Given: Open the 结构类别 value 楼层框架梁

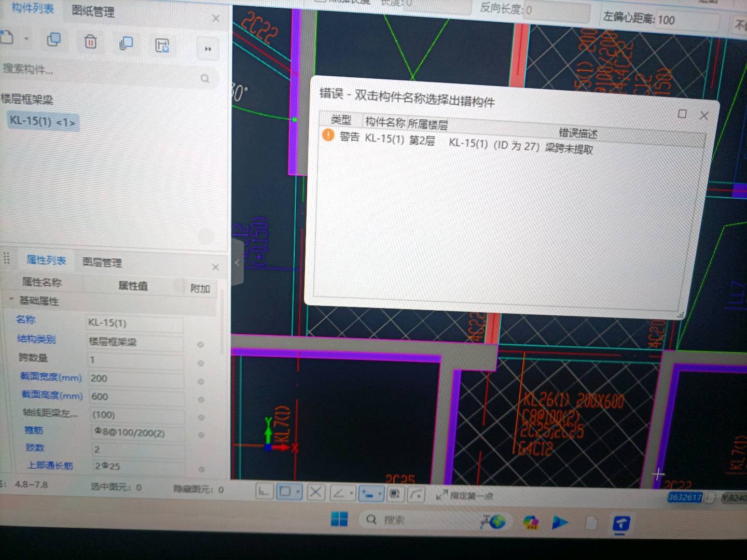Looking at the screenshot, I should (135, 342).
